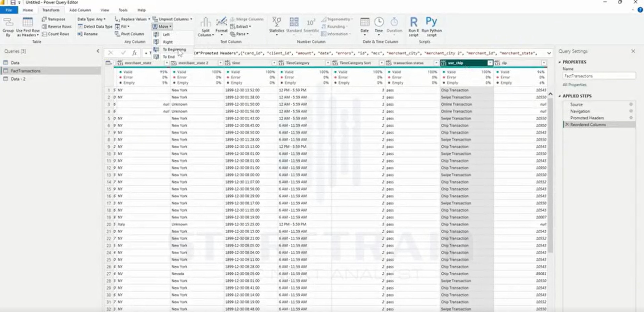Collapse the Queries pane
644x312 pixels.
pos(98,51)
